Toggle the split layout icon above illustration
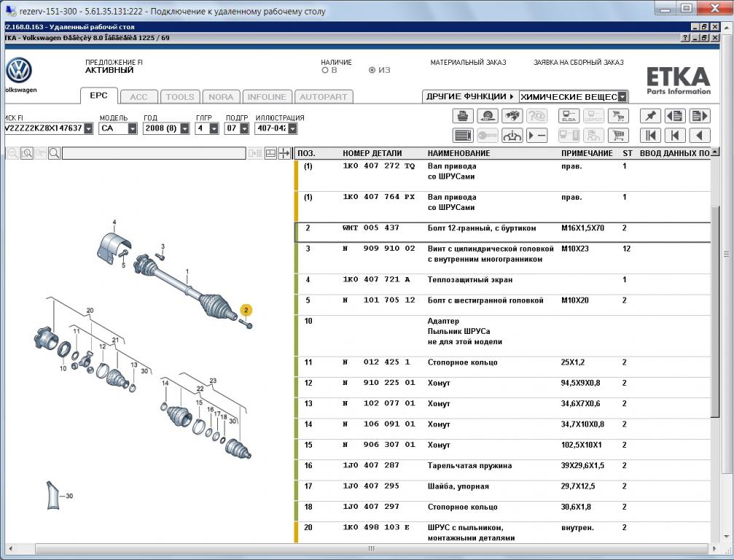734x560 pixels. coord(270,153)
